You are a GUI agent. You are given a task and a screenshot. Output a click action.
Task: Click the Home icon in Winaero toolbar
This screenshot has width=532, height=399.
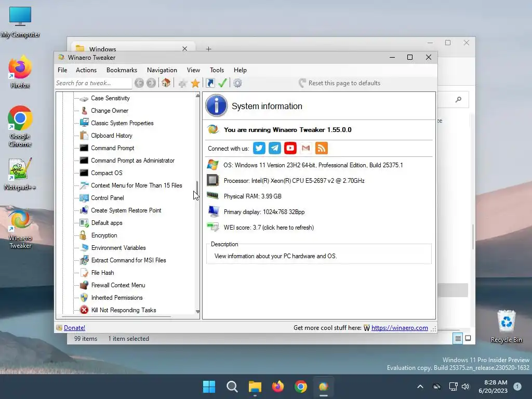(166, 83)
